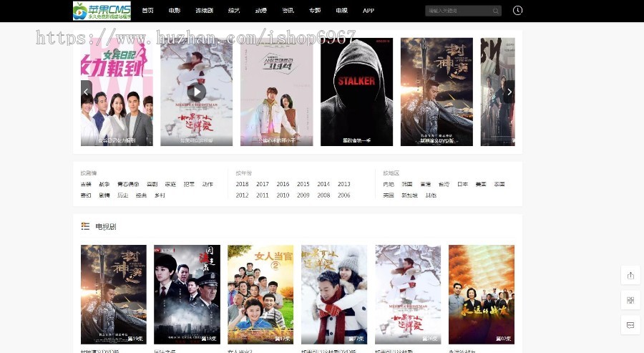Screen dimensions: 644x353
Task: Filter by genre 犯罪
Action: 189,184
